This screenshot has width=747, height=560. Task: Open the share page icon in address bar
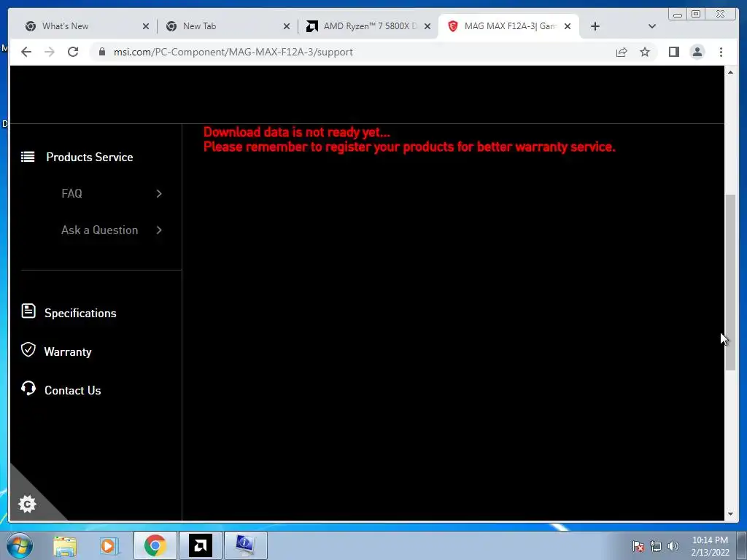click(x=622, y=52)
